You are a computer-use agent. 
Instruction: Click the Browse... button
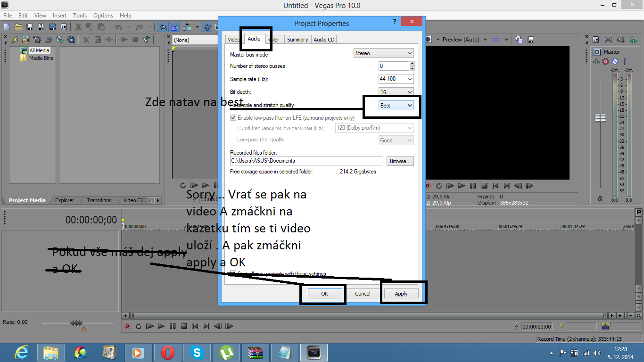click(x=400, y=161)
